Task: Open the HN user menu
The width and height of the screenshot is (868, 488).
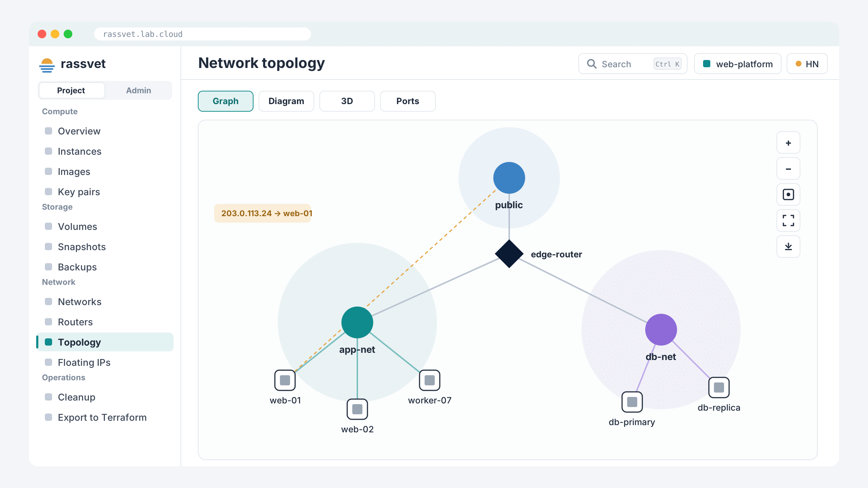Action: click(x=807, y=64)
